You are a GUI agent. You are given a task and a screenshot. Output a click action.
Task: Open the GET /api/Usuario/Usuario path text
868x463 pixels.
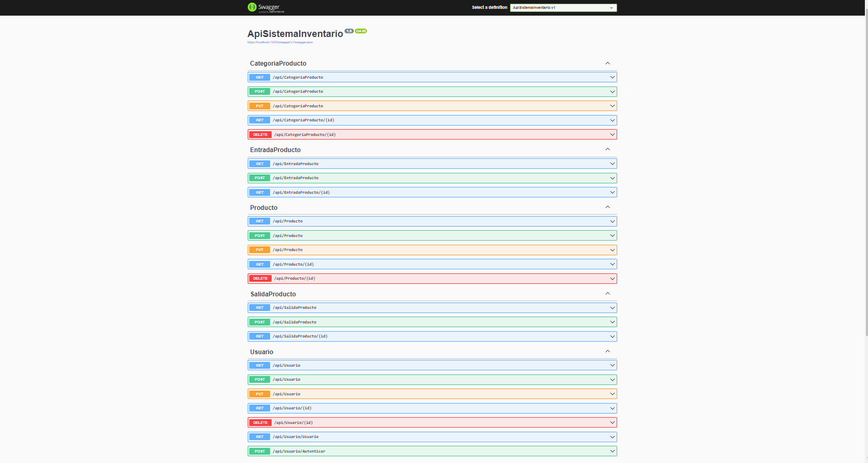coord(296,437)
